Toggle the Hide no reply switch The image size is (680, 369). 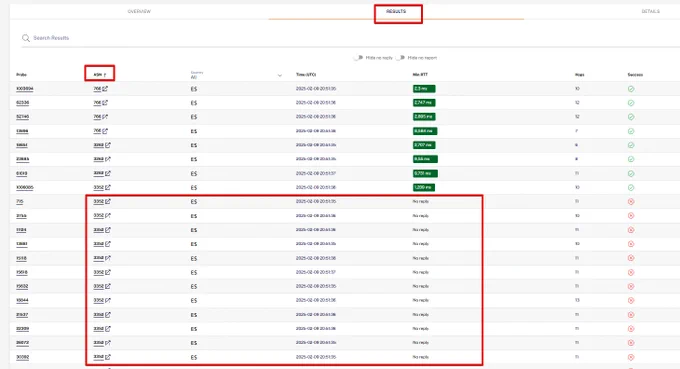(x=358, y=58)
